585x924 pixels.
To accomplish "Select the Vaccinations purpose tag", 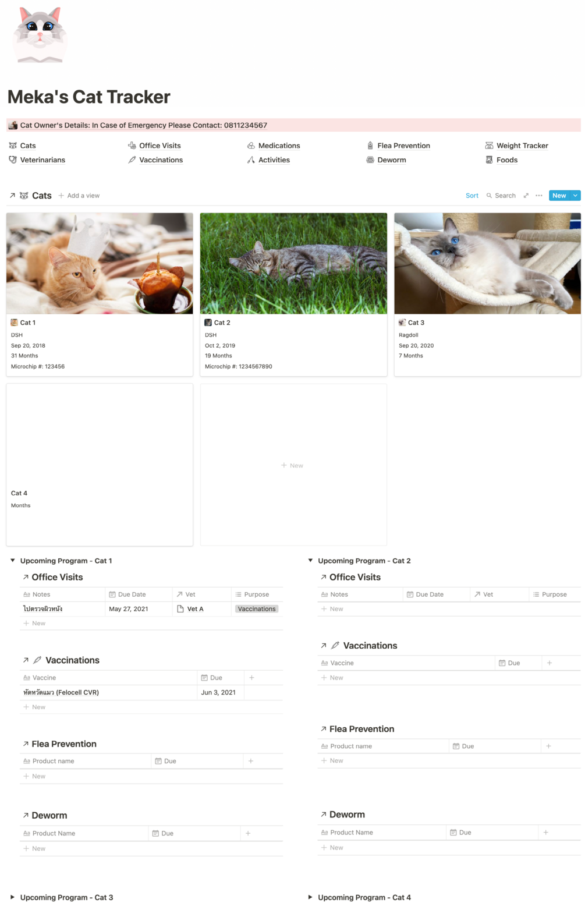I will (x=257, y=609).
